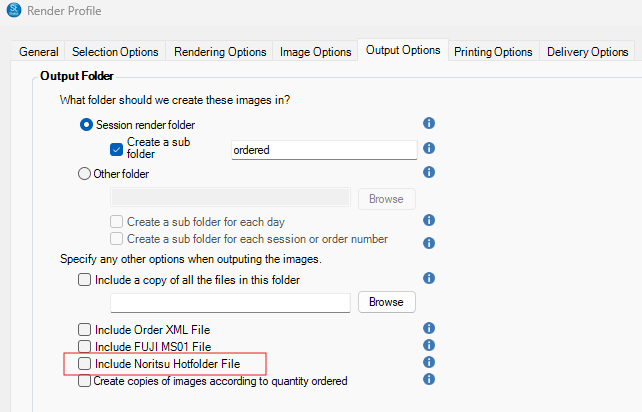Enable Include Order XML File checkbox
Viewport: 642px width, 412px height.
[x=85, y=329]
